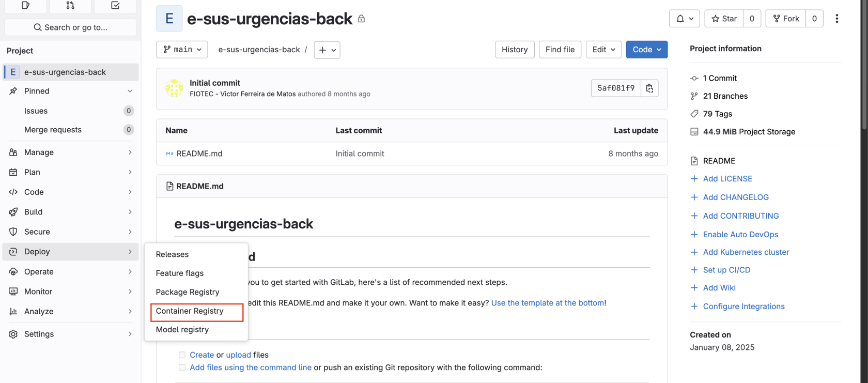Click the History button

[514, 50]
